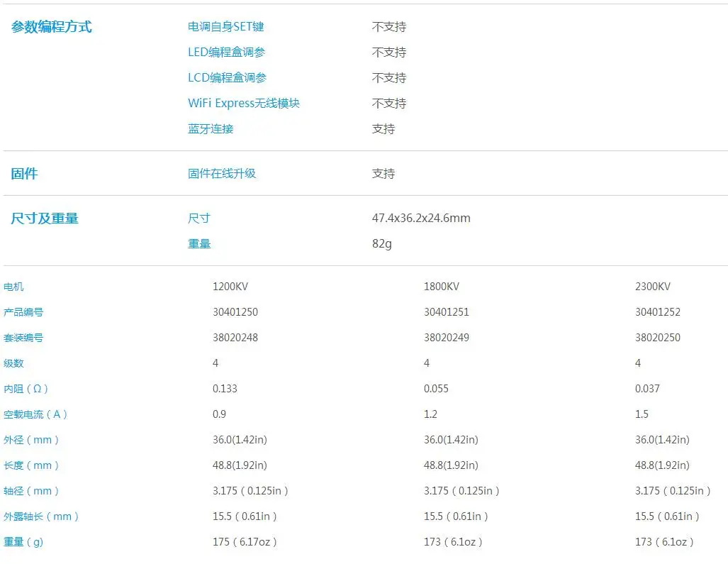
Task: Select the 长度（mm） row label
Action: point(31,465)
